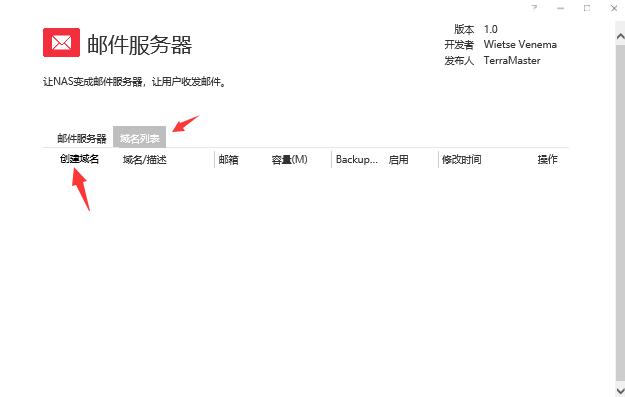Click the developer name Wietse Venema

pyautogui.click(x=520, y=44)
